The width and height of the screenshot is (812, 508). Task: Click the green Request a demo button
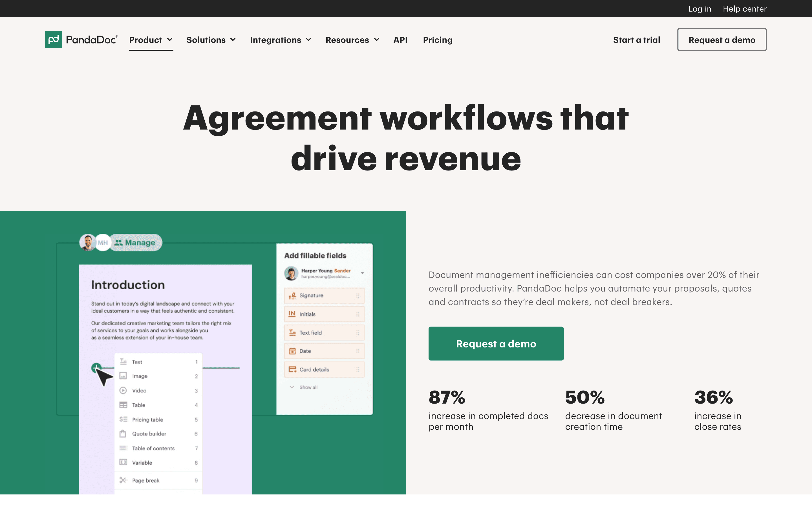[496, 343]
